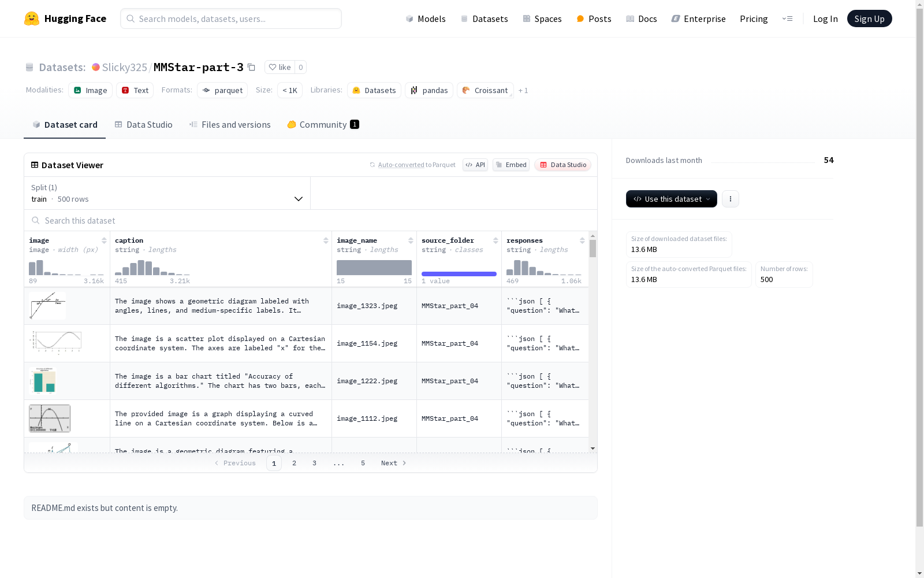This screenshot has height=578, width=924.
Task: Click Next page in the pagination
Action: [x=393, y=463]
